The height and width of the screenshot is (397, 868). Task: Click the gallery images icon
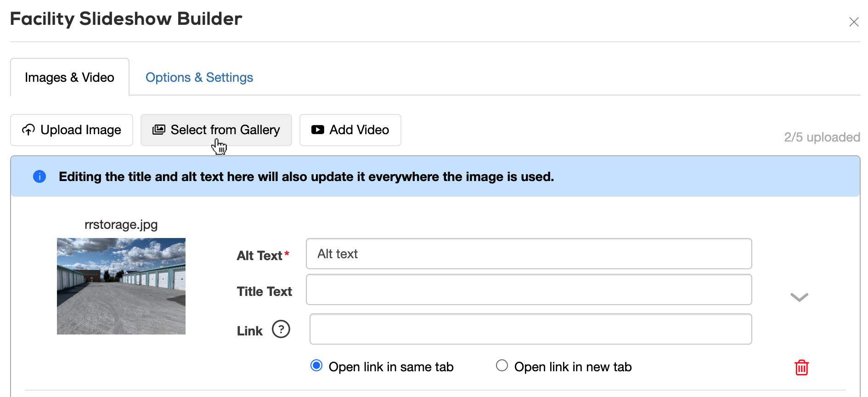tap(158, 130)
